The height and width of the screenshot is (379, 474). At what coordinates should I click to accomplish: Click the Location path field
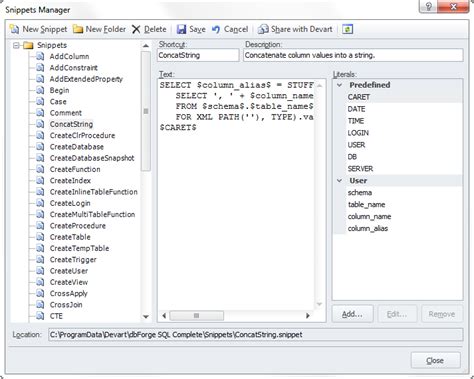[x=256, y=335]
